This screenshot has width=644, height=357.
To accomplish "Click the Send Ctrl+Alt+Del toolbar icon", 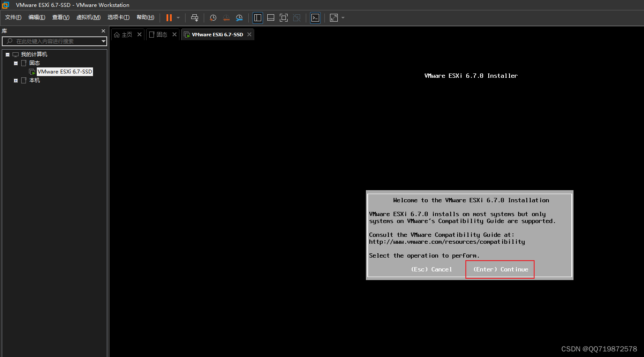I will 195,18.
